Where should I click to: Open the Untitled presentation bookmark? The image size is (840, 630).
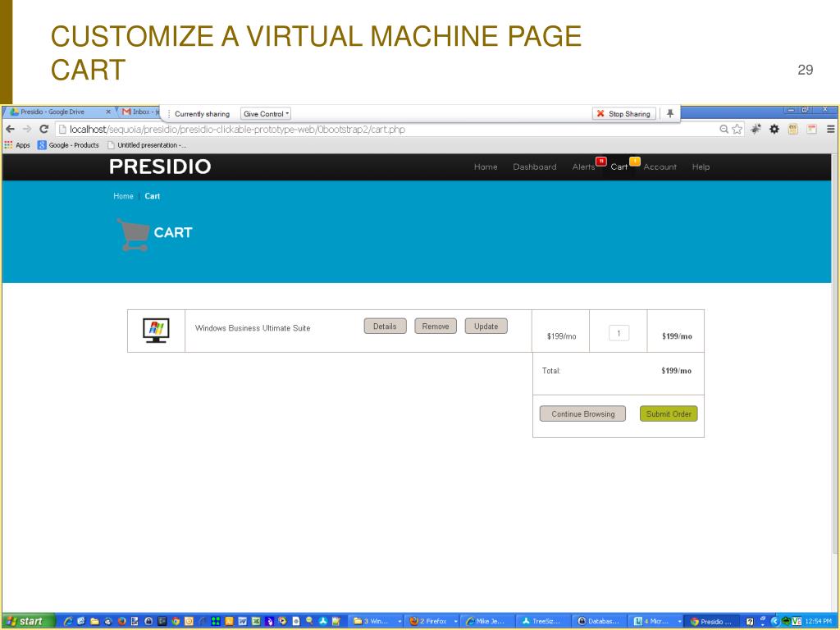(x=147, y=145)
